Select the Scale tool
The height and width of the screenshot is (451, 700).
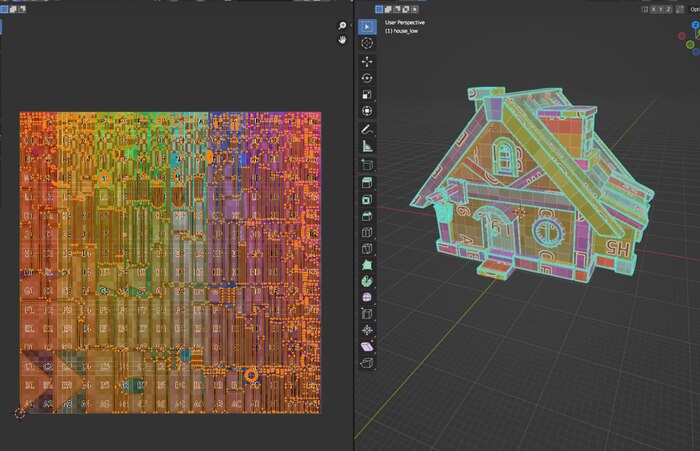click(x=367, y=94)
